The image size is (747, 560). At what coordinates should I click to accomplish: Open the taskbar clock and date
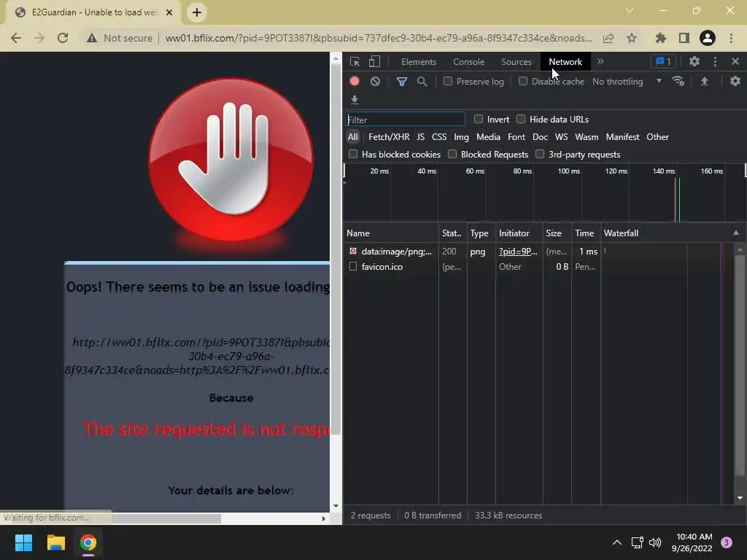pyautogui.click(x=692, y=542)
